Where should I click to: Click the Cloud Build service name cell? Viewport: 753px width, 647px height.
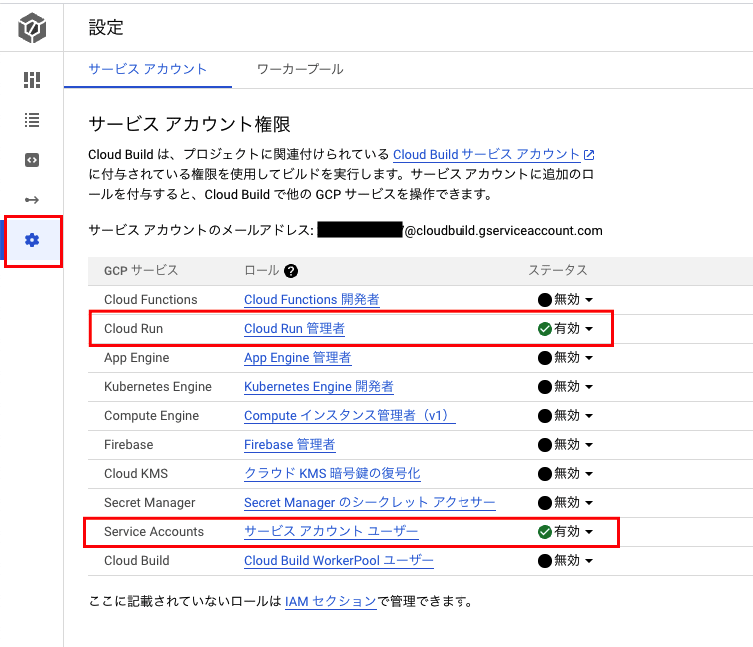click(x=137, y=561)
